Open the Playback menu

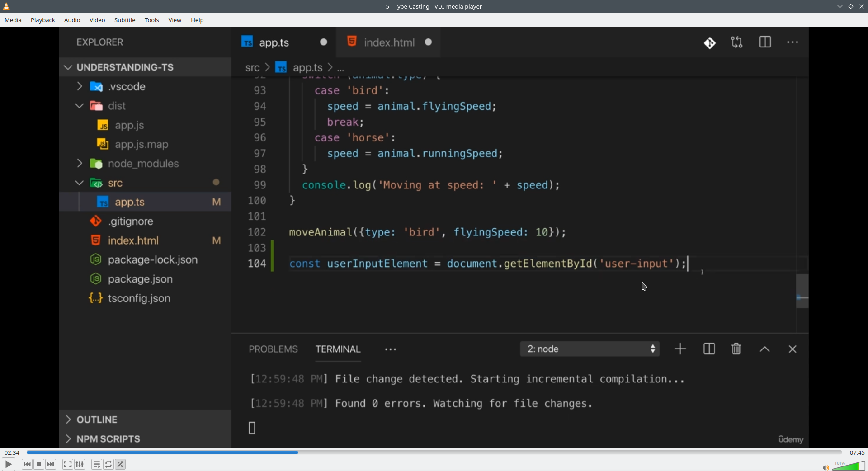coord(43,20)
